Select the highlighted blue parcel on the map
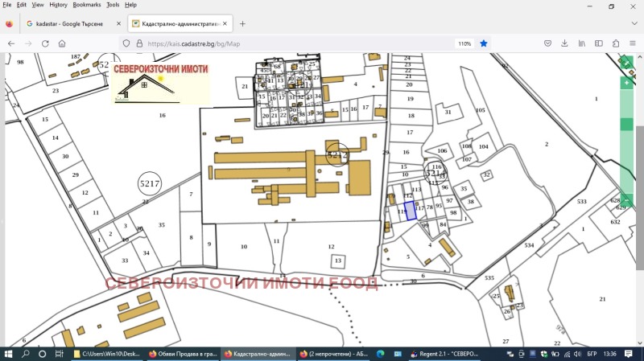The height and width of the screenshot is (361, 644). (x=410, y=211)
